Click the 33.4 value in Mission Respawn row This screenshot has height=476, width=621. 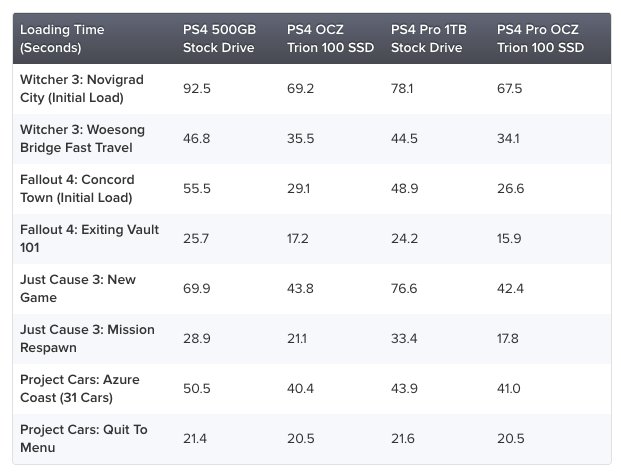(404, 339)
